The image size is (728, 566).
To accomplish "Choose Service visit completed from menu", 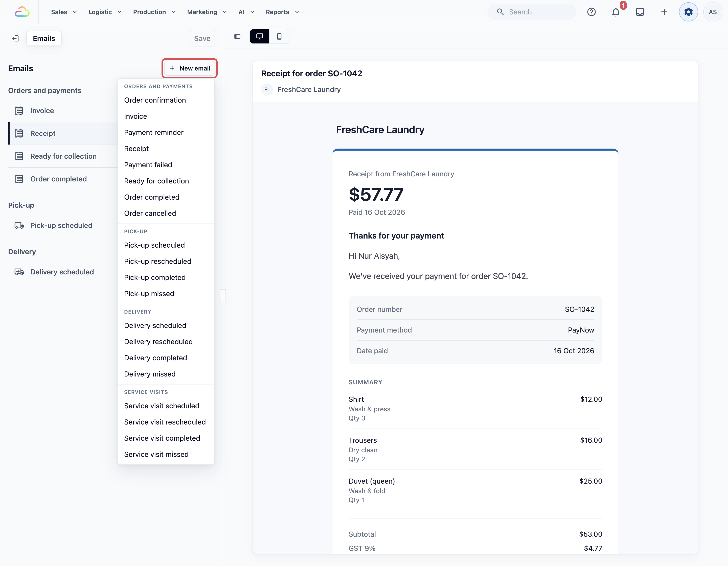I will click(x=166, y=438).
